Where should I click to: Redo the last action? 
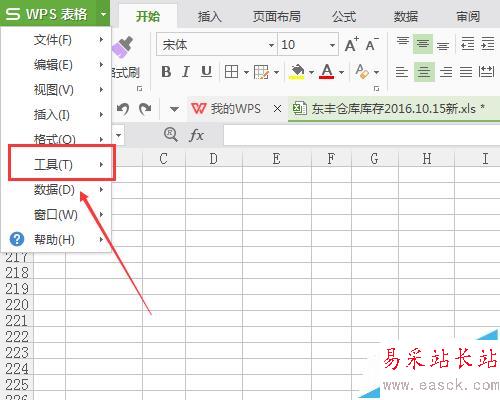coord(145,109)
